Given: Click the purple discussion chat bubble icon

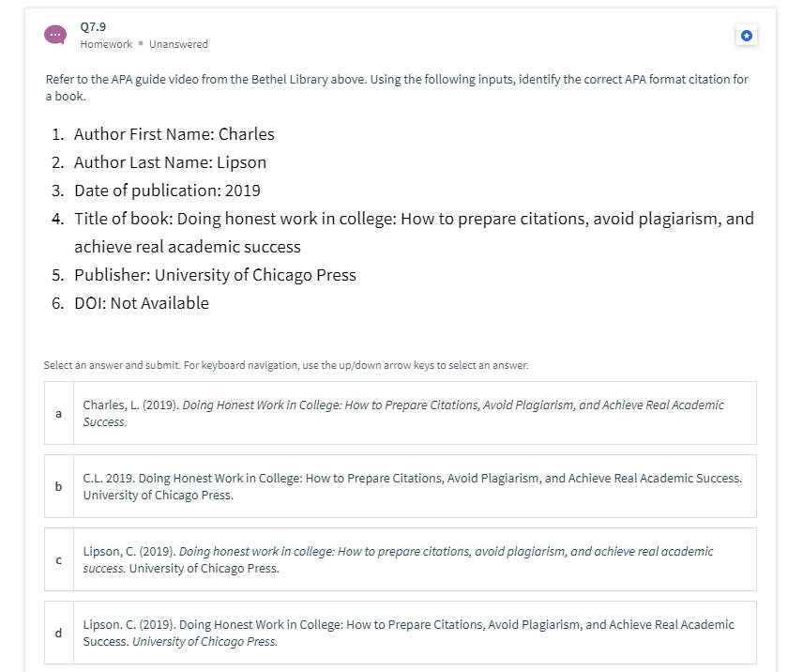Looking at the screenshot, I should [55, 35].
